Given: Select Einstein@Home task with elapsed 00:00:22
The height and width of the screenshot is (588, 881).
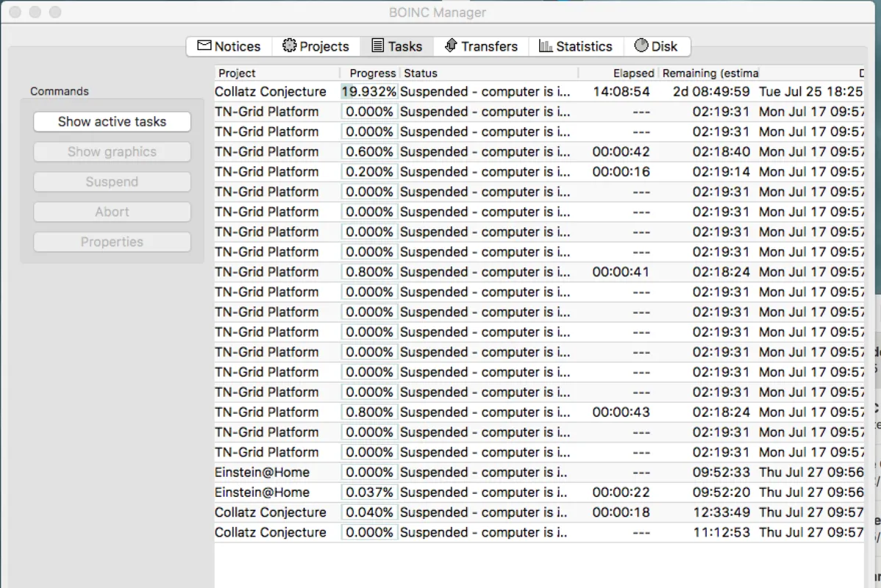Looking at the screenshot, I should click(539, 492).
